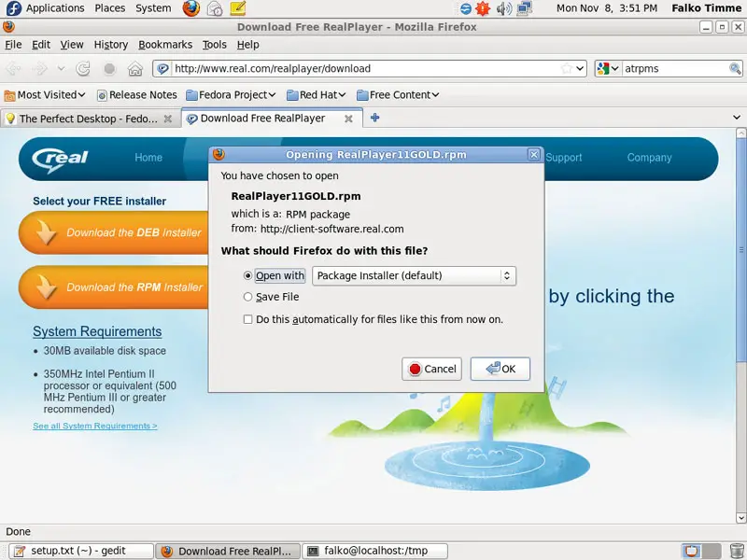Expand the address bar URL history dropdown

click(x=580, y=68)
